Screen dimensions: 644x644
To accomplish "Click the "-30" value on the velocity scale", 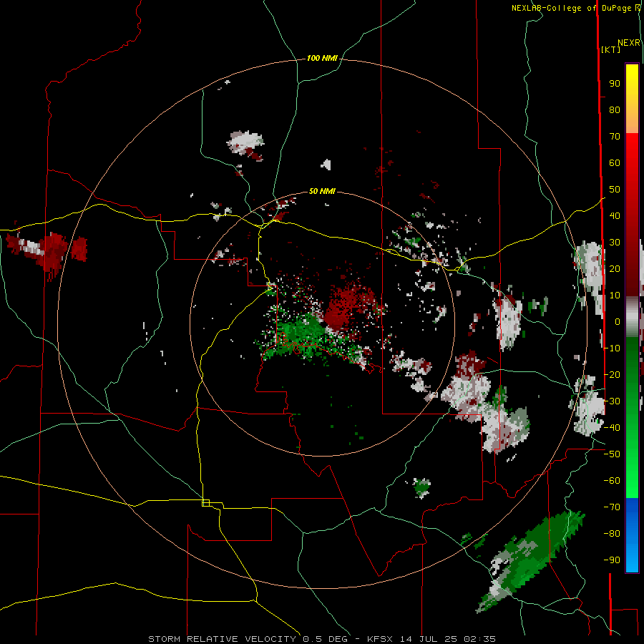I will click(612, 401).
